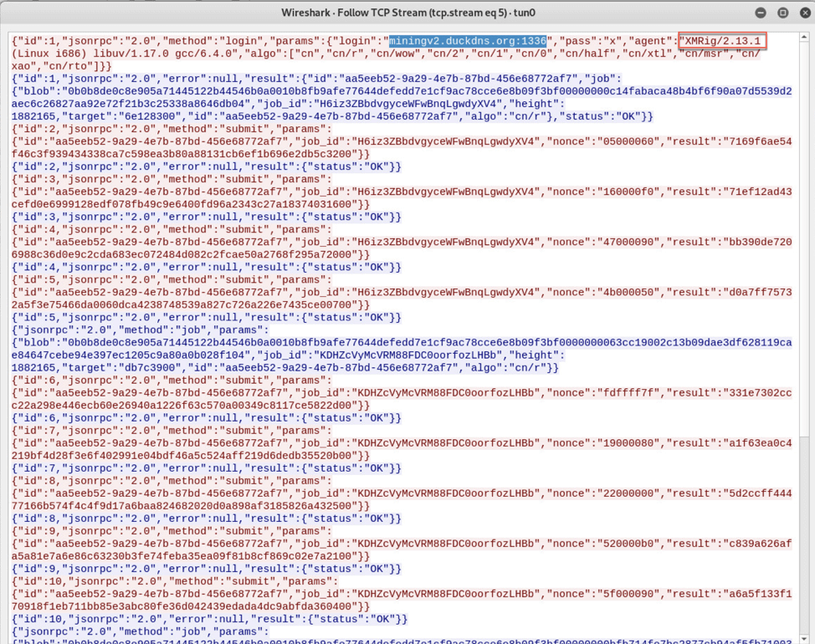
Task: Minimize the Follow TCP Stream window
Action: click(x=765, y=13)
